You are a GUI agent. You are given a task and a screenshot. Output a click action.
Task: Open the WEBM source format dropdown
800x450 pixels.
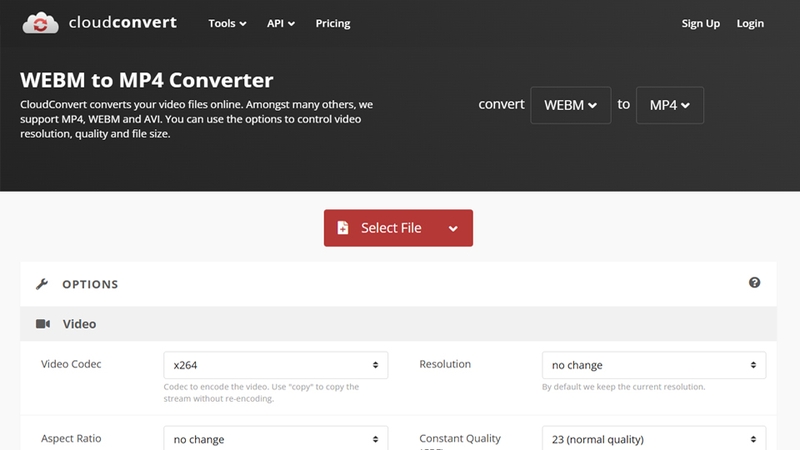pyautogui.click(x=570, y=105)
